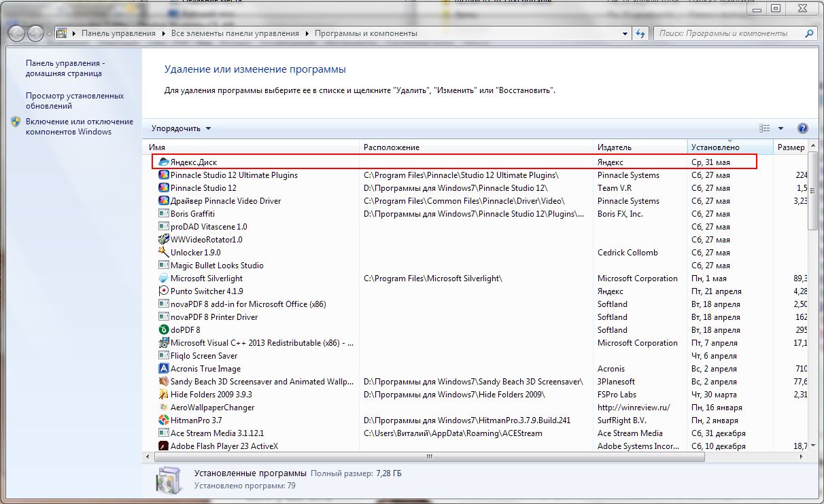Click the http://winreview.ru/ publisher cell
The width and height of the screenshot is (824, 504).
click(x=634, y=408)
